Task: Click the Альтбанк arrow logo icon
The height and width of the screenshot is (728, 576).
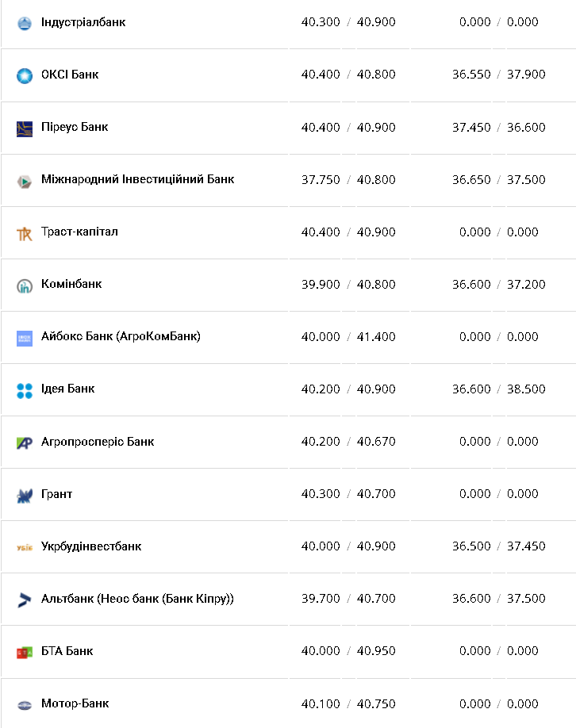Action: click(x=25, y=600)
